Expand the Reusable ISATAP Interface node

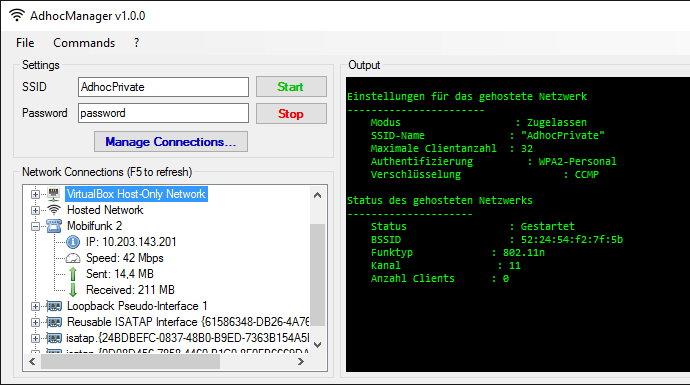35,322
